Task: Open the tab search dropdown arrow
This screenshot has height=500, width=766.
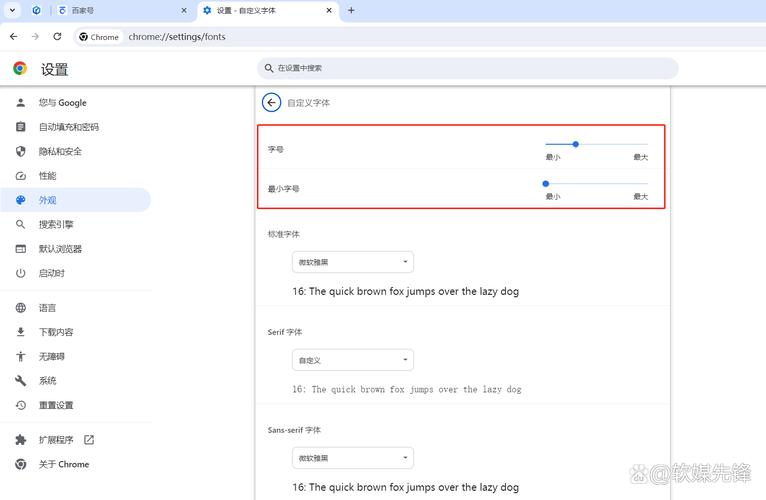Action: (13, 10)
